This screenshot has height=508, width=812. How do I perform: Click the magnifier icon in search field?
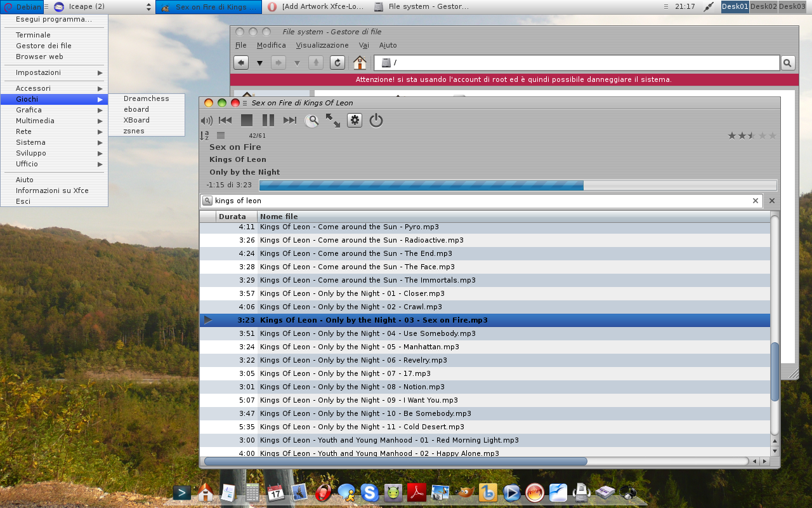tap(207, 201)
